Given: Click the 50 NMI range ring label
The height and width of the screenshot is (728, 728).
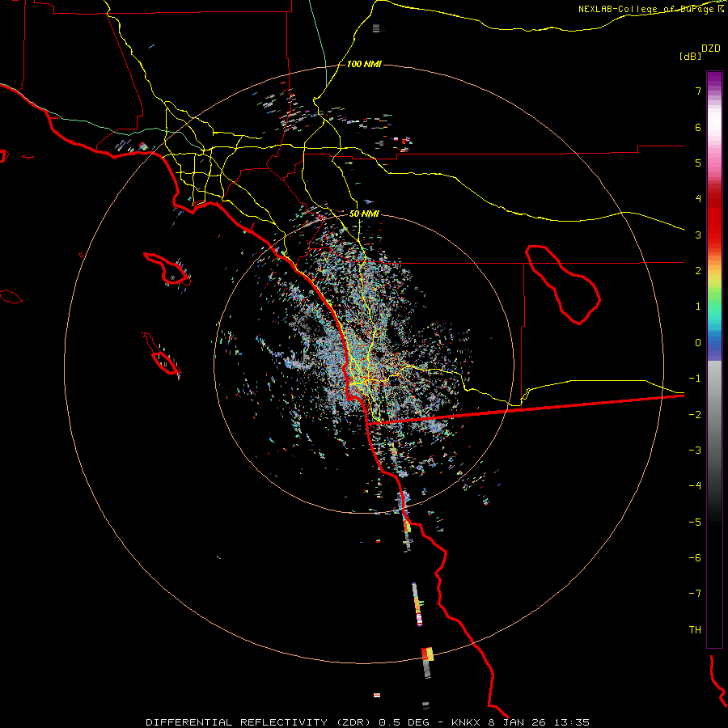Looking at the screenshot, I should point(364,214).
